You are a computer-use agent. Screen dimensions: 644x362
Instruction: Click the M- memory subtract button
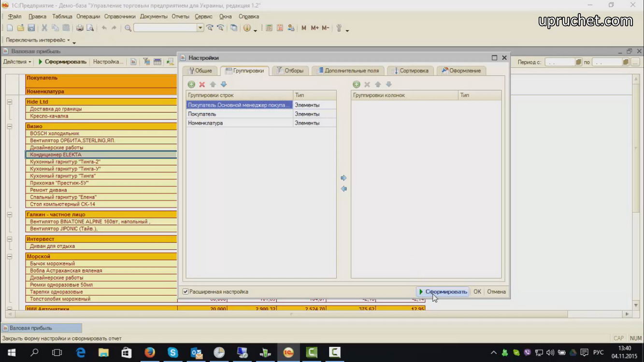click(x=326, y=28)
